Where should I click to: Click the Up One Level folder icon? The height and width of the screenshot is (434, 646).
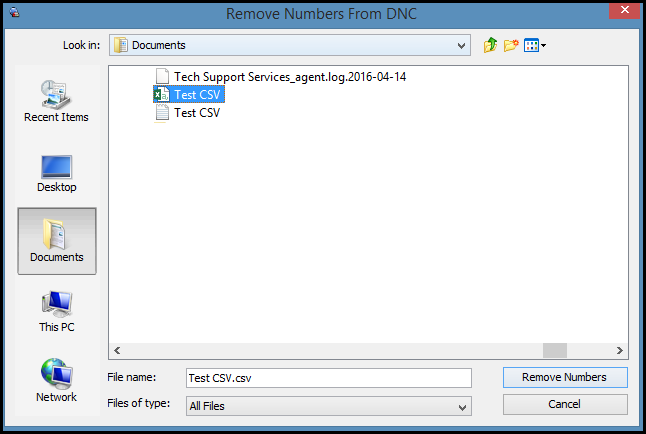point(490,45)
